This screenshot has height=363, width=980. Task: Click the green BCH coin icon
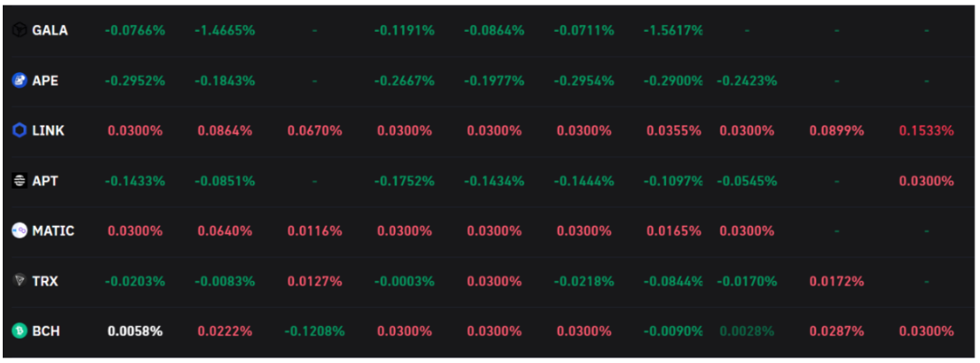click(19, 331)
